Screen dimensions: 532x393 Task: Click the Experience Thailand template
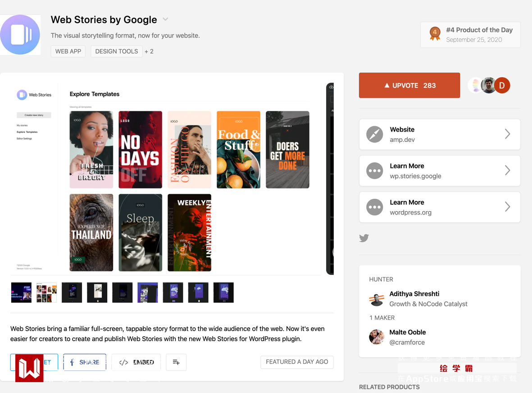pyautogui.click(x=91, y=233)
